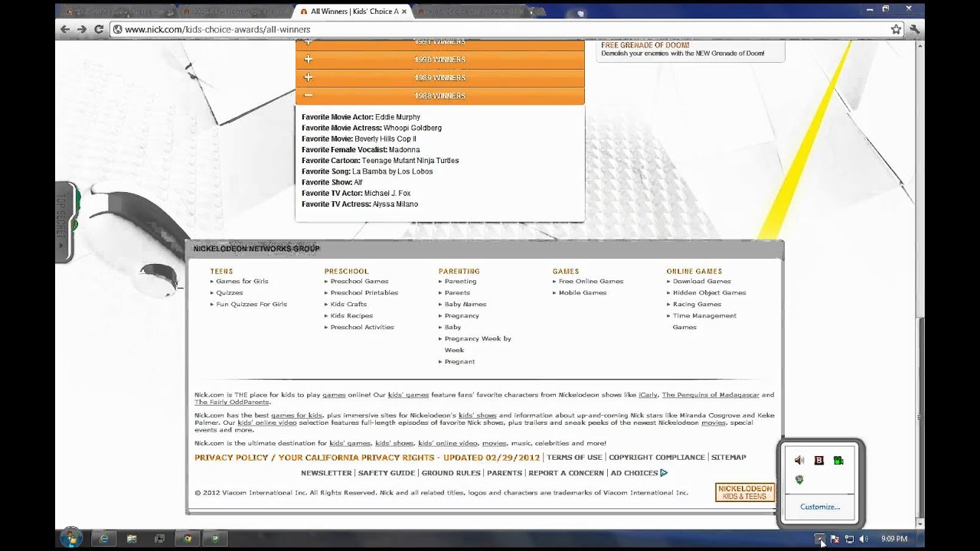Open the Sitemap link
This screenshot has width=980, height=551.
pyautogui.click(x=728, y=457)
